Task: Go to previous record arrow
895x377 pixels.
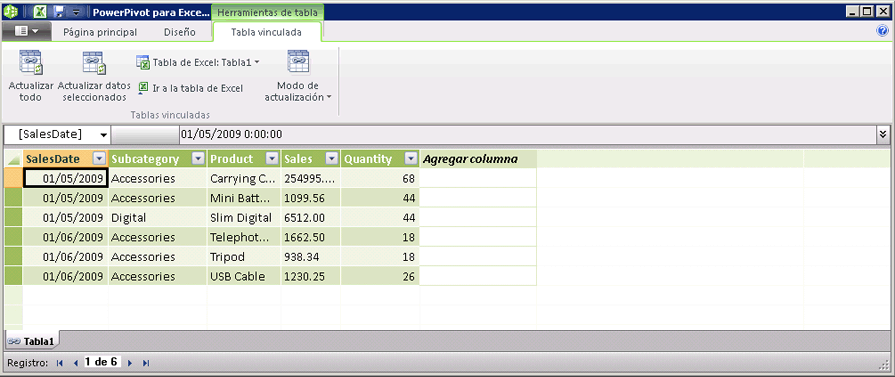Action: click(x=75, y=363)
